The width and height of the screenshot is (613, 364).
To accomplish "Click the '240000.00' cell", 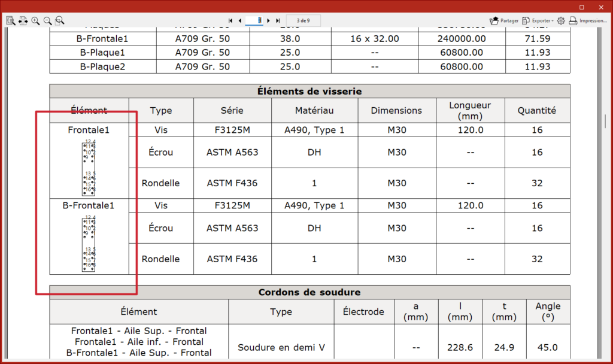I will pyautogui.click(x=462, y=39).
